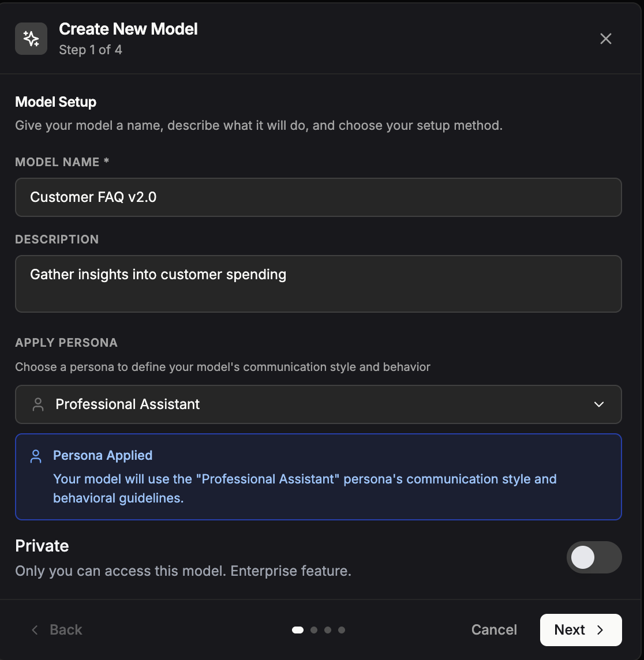
Task: Click the left arrow icon beside Back
Action: 35,629
